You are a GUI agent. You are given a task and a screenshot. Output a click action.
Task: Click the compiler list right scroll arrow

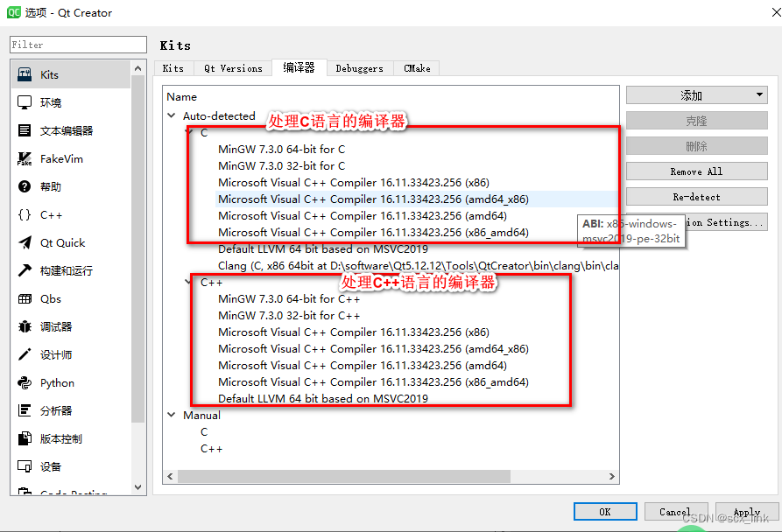click(612, 476)
